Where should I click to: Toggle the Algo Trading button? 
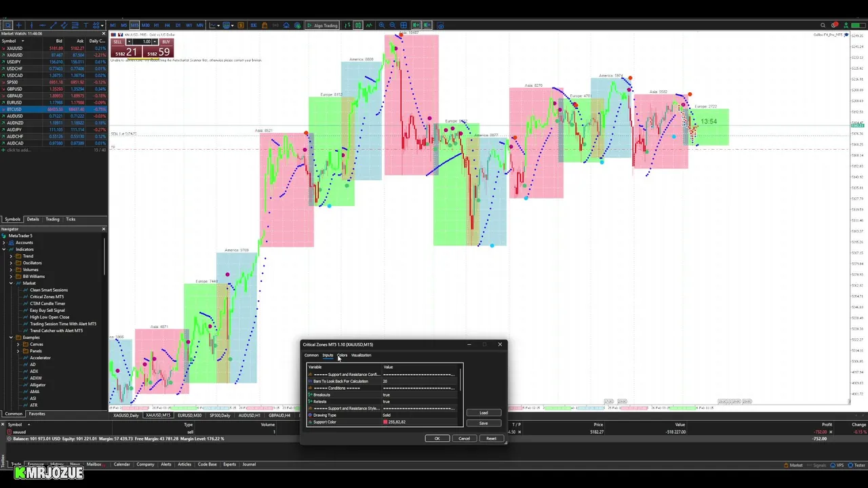[x=321, y=25]
